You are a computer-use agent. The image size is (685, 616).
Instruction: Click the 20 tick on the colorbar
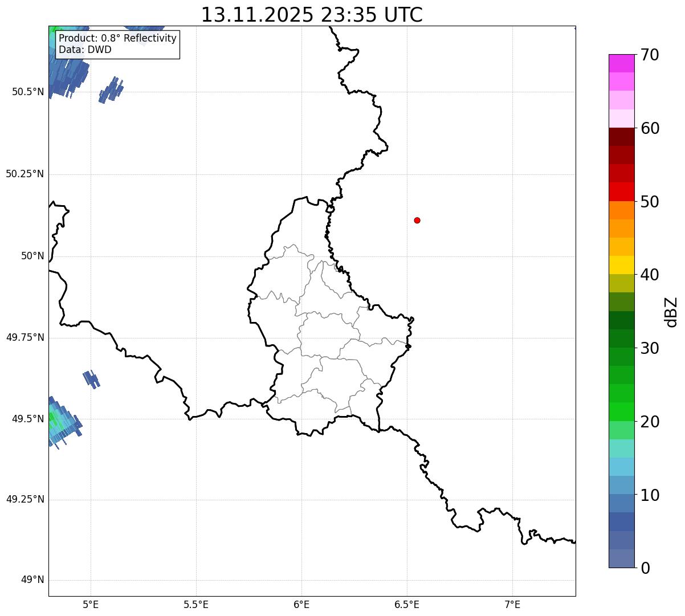click(650, 422)
